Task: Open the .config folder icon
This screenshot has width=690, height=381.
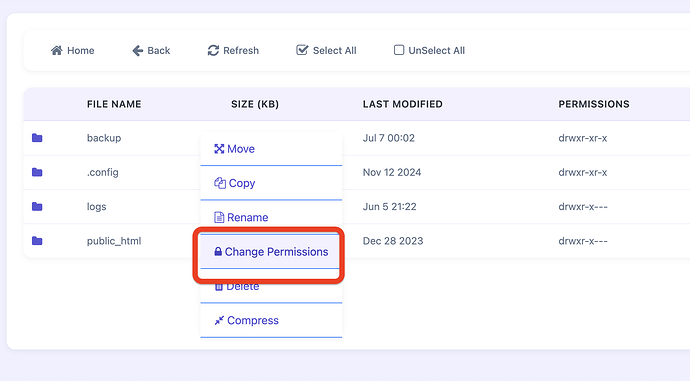Action: 37,172
